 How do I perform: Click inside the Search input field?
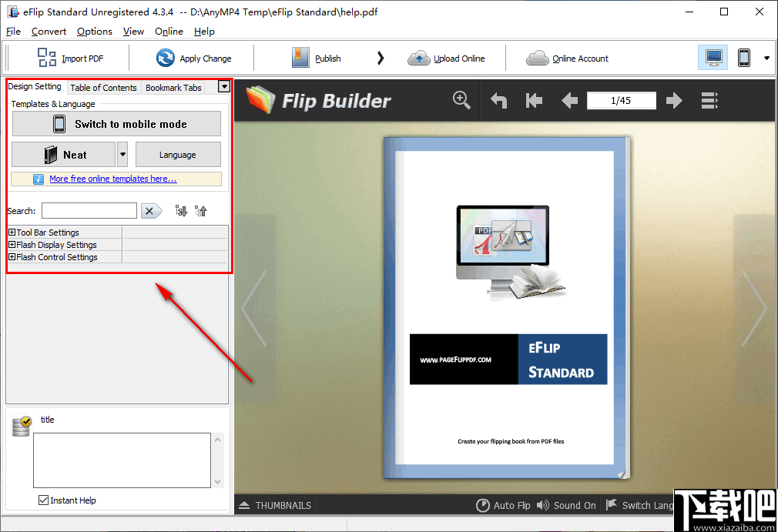(89, 210)
